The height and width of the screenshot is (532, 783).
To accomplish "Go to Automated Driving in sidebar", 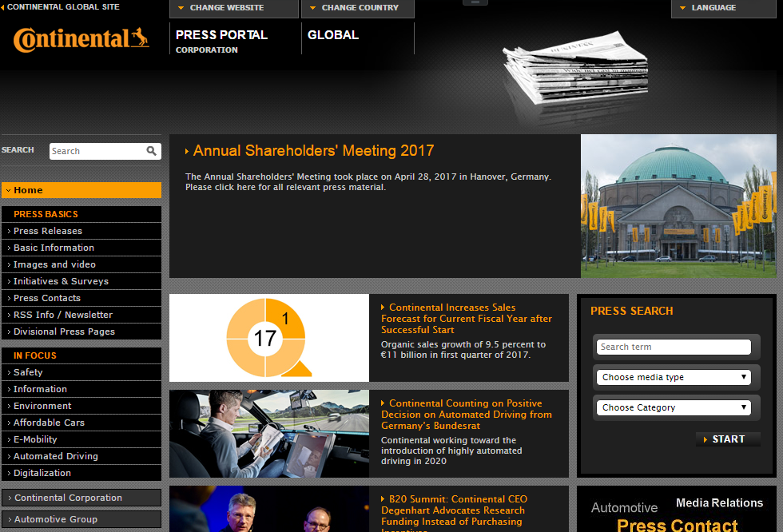I will point(56,456).
